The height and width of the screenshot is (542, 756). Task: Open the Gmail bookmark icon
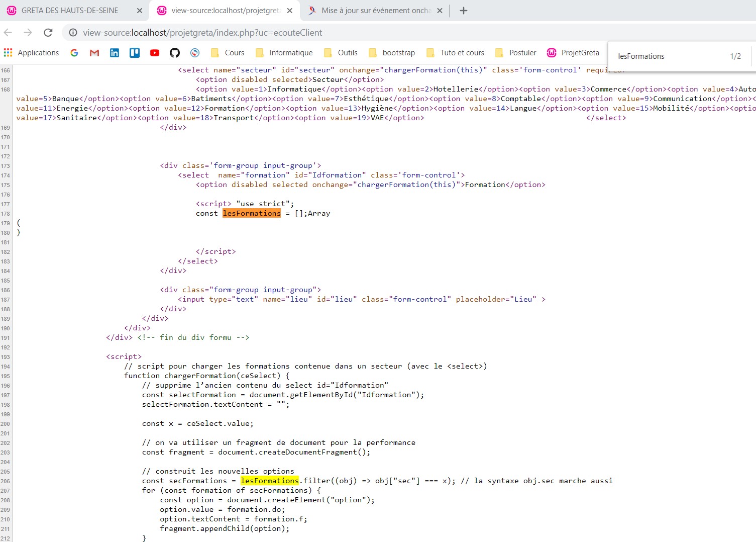coord(94,53)
